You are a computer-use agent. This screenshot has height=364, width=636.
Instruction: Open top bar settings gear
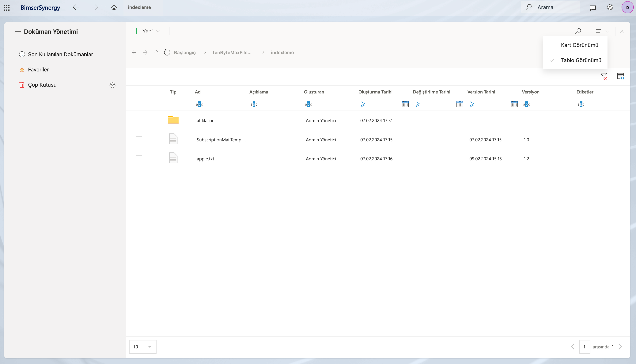(x=610, y=7)
